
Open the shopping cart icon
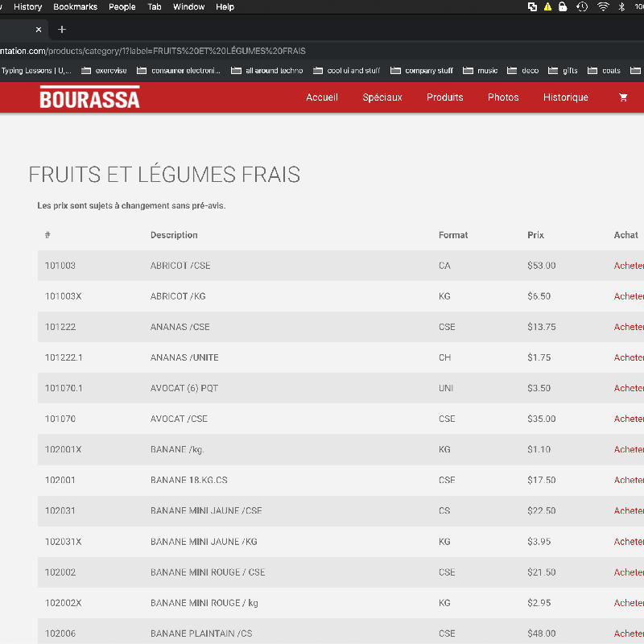(x=623, y=97)
